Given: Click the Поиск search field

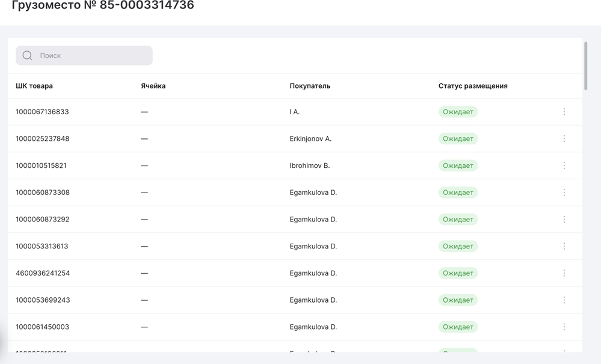Looking at the screenshot, I should (x=90, y=55).
